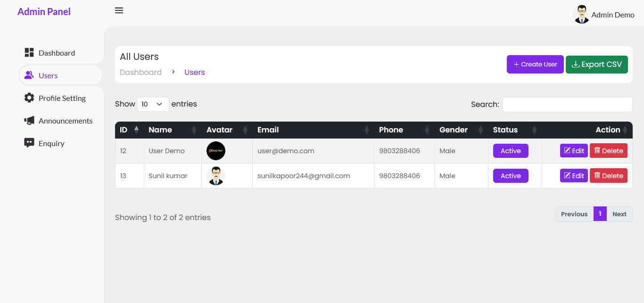Viewport: 644px width, 303px height.
Task: Click the Enquiry chat bubble icon
Action: pyautogui.click(x=29, y=143)
